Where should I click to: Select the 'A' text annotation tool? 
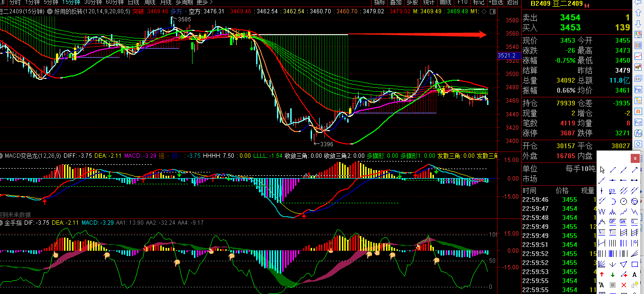[635, 275]
